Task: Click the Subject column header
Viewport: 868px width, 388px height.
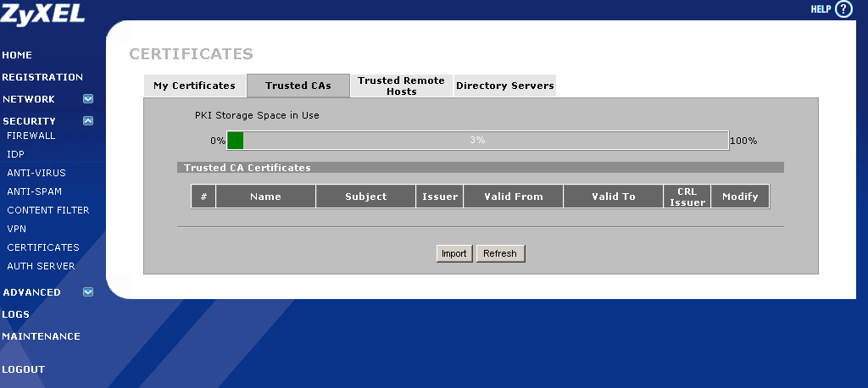Action: (x=366, y=197)
